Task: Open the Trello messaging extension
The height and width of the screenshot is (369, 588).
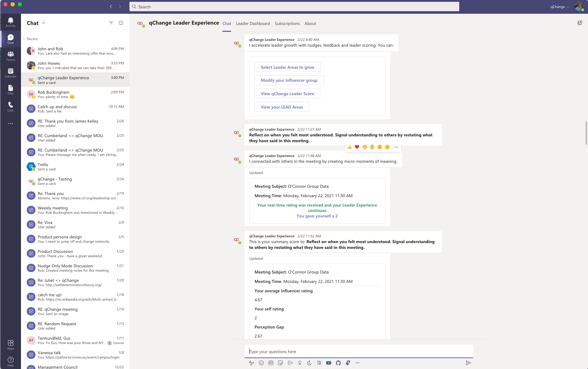Action: (x=319, y=363)
